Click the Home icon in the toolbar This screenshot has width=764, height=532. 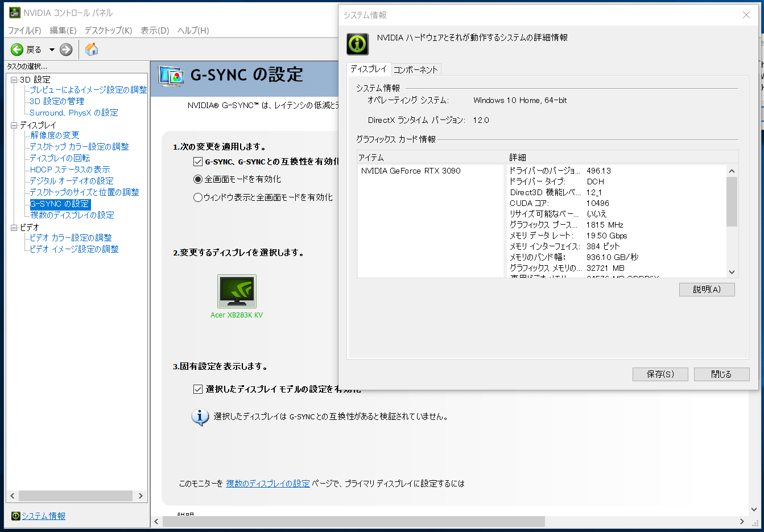92,50
